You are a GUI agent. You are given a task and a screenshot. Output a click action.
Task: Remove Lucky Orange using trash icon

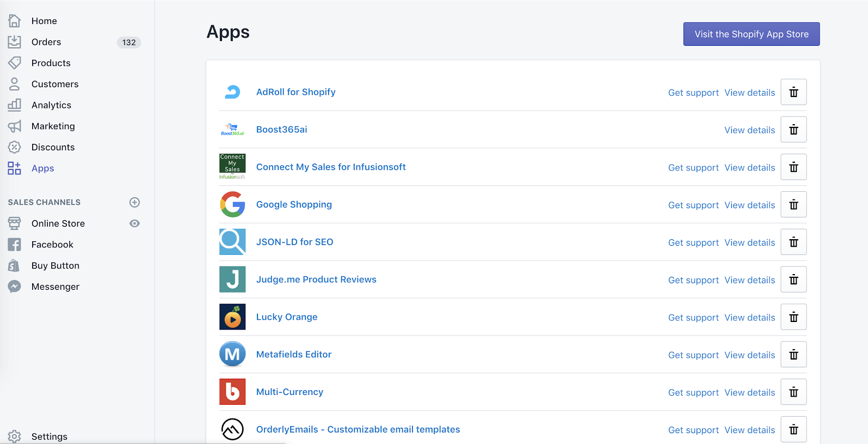click(x=793, y=317)
